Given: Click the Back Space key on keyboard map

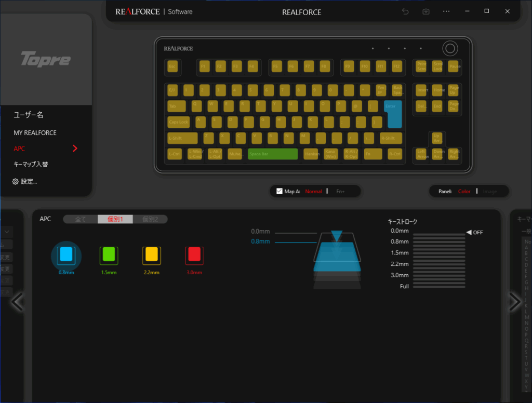Looking at the screenshot, I should click(x=396, y=90).
